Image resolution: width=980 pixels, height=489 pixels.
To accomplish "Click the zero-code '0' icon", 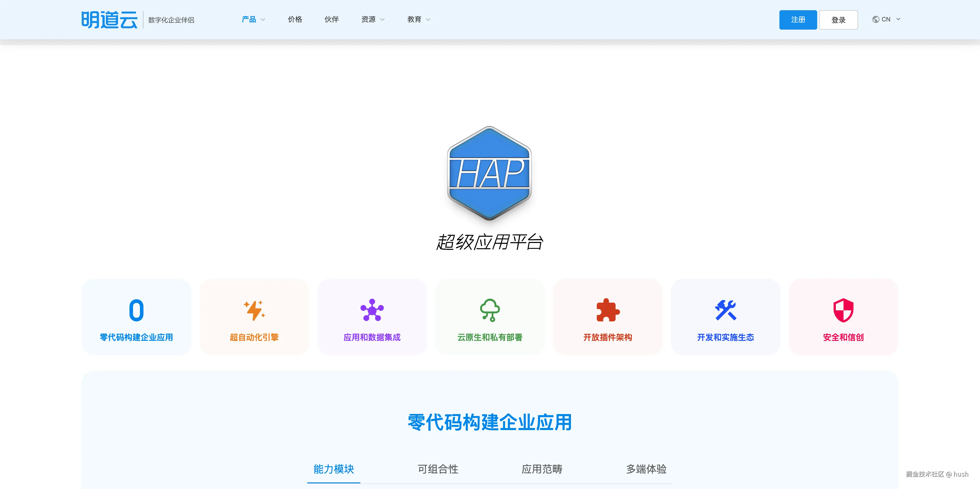I will pos(136,310).
